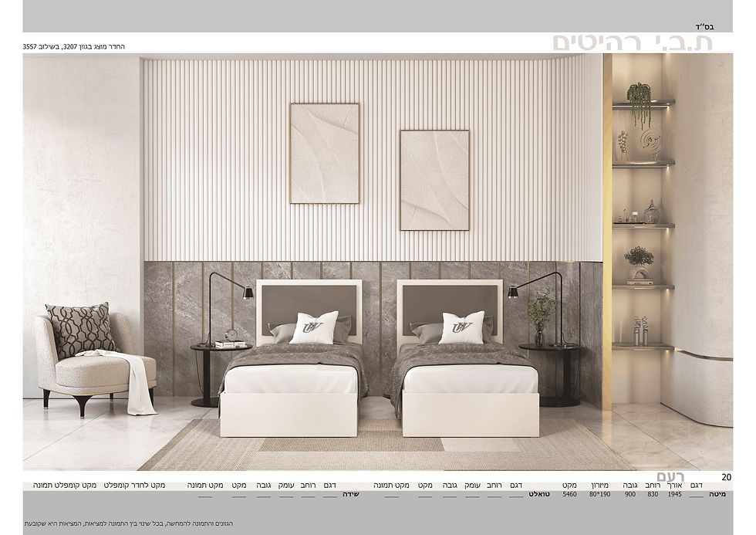The width and height of the screenshot is (756, 535).
Task: Click the monogram pillow on left bed
Action: [x=316, y=327]
